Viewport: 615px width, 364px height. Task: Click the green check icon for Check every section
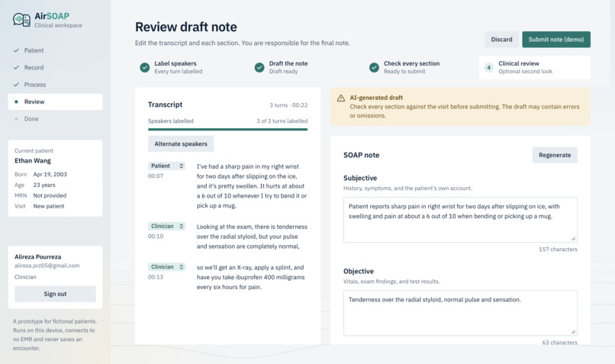click(x=374, y=67)
